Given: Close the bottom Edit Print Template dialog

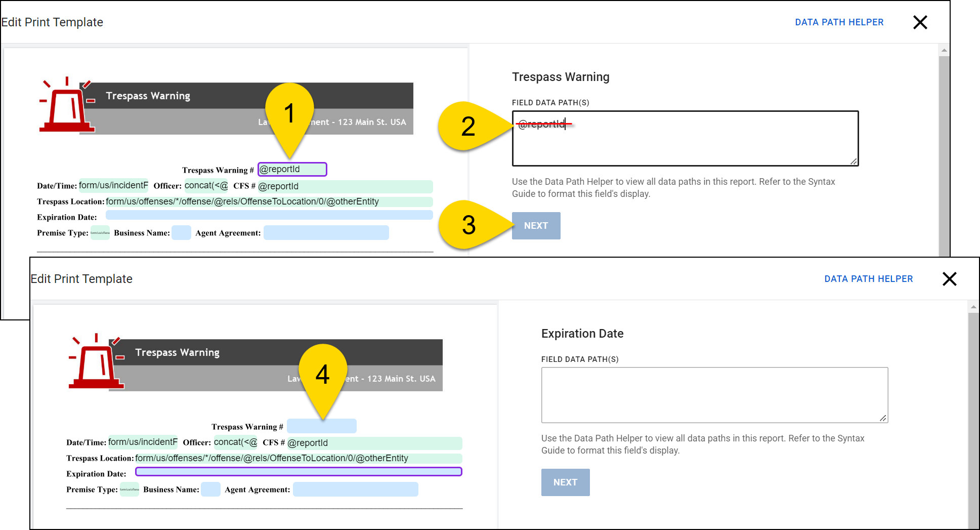Looking at the screenshot, I should coord(950,279).
